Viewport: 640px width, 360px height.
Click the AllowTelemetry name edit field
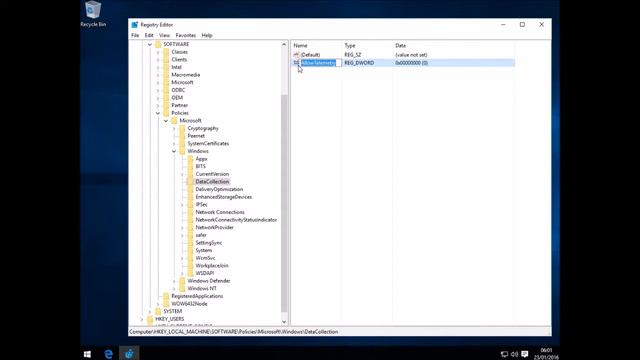[321, 63]
